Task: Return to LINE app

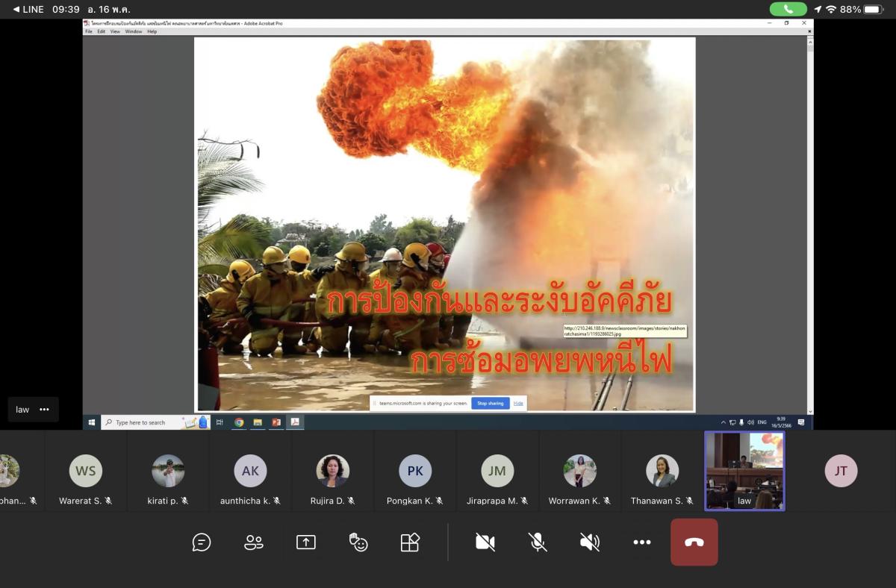Action: [28, 9]
